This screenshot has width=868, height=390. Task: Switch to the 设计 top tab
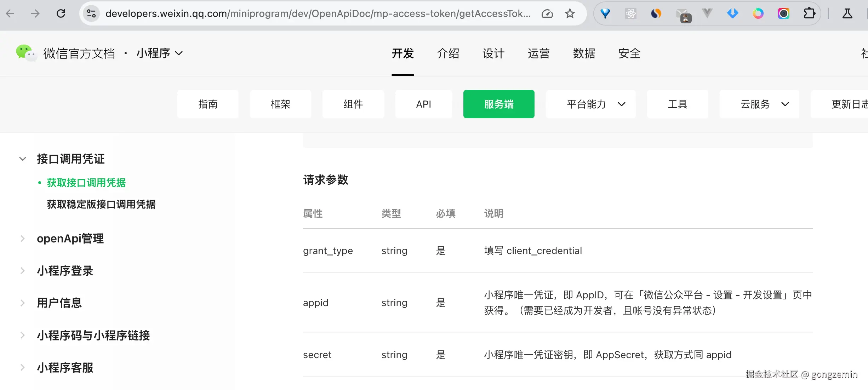pyautogui.click(x=493, y=53)
